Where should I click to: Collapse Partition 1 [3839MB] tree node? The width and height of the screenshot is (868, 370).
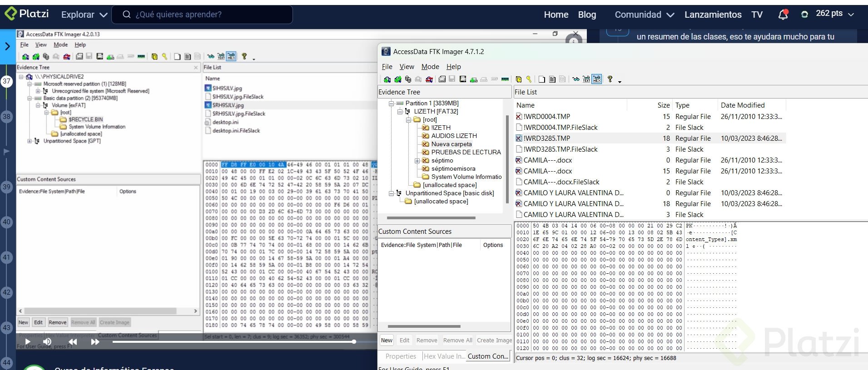click(x=391, y=104)
